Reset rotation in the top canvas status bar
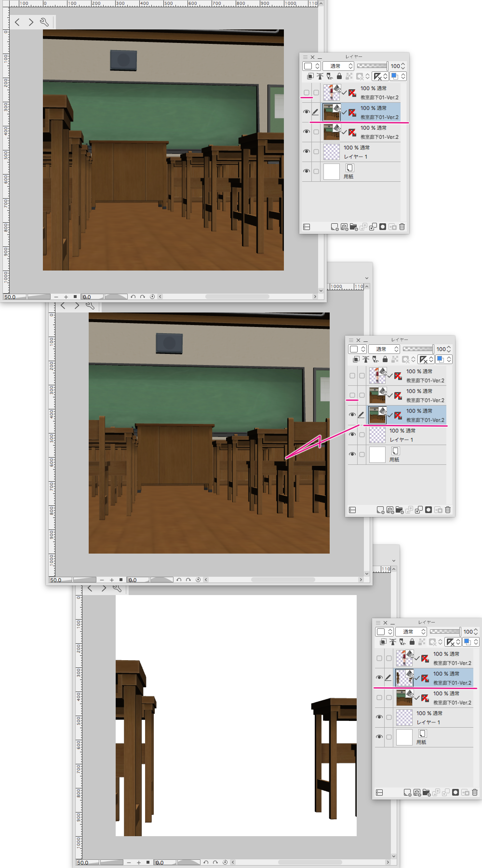 coord(152,297)
